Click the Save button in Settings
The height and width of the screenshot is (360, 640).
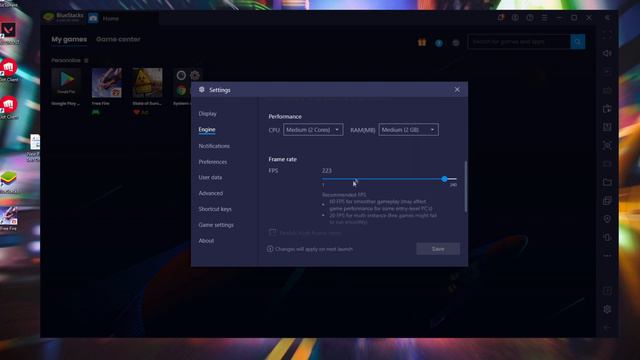pyautogui.click(x=438, y=249)
